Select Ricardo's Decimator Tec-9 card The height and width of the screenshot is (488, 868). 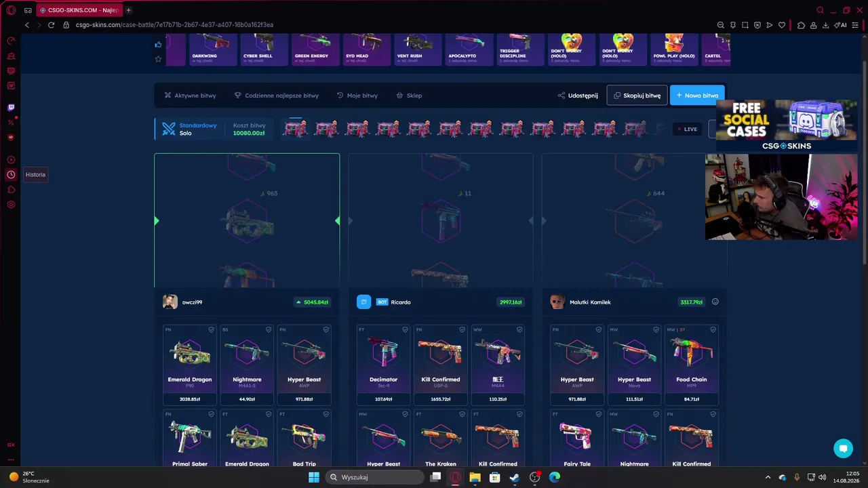pos(384,365)
